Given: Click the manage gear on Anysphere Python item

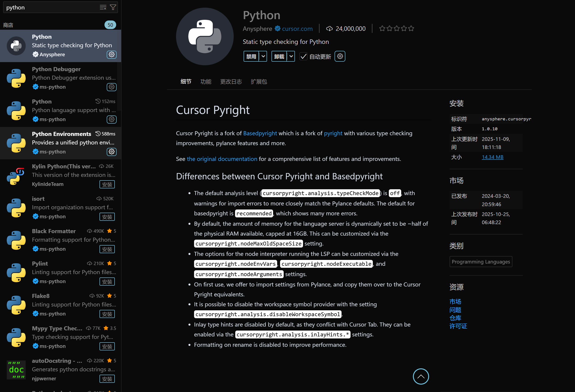Looking at the screenshot, I should pos(112,54).
